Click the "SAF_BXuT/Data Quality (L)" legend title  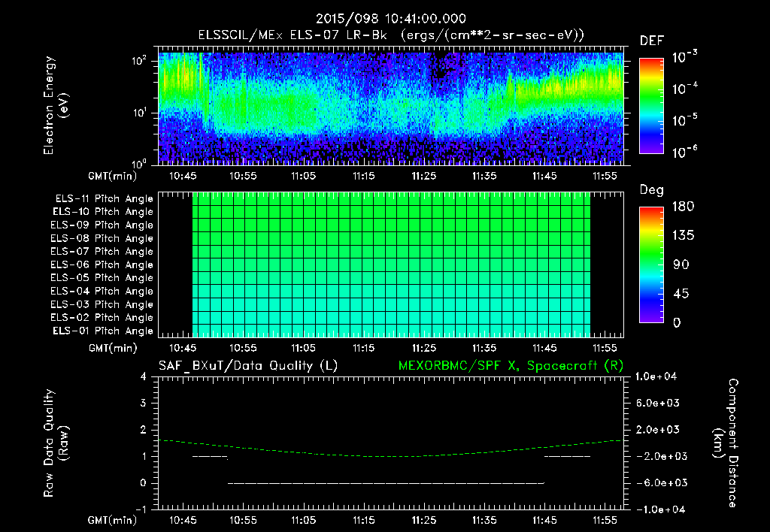pyautogui.click(x=248, y=366)
